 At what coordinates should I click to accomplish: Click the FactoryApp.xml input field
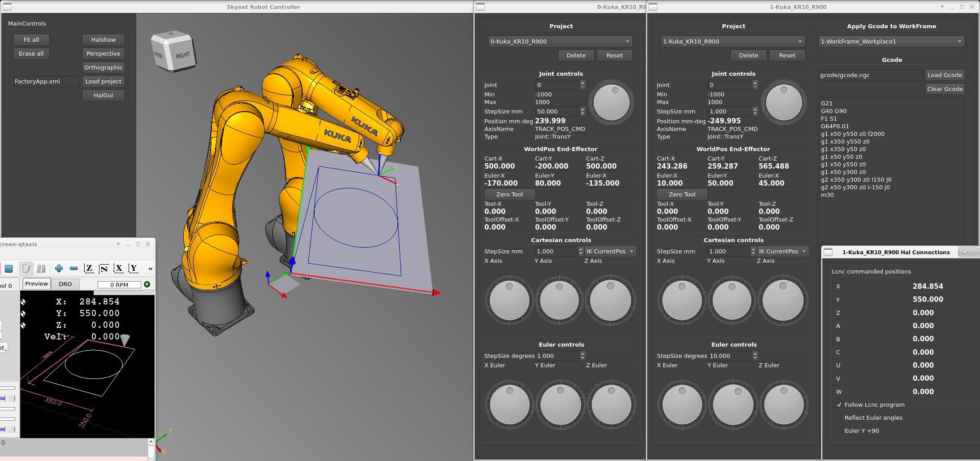(46, 81)
